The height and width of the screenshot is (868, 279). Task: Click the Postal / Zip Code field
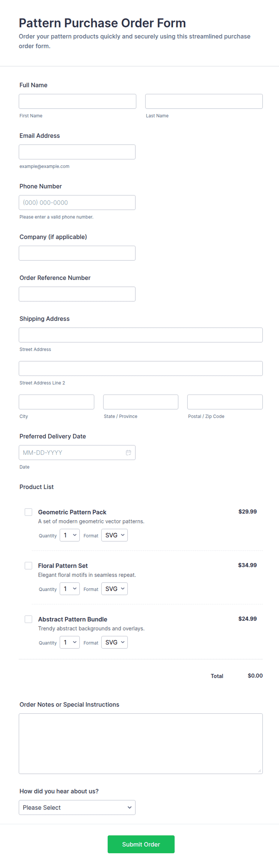(225, 402)
